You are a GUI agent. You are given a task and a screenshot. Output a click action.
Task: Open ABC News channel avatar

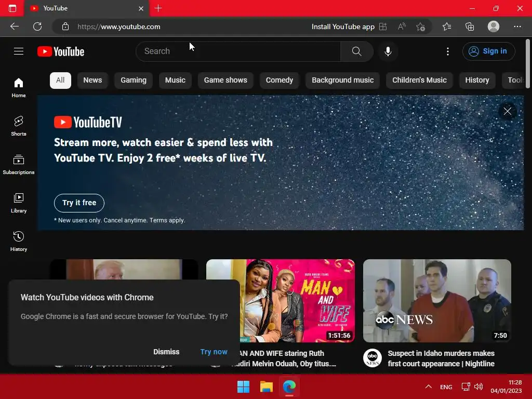pyautogui.click(x=373, y=358)
